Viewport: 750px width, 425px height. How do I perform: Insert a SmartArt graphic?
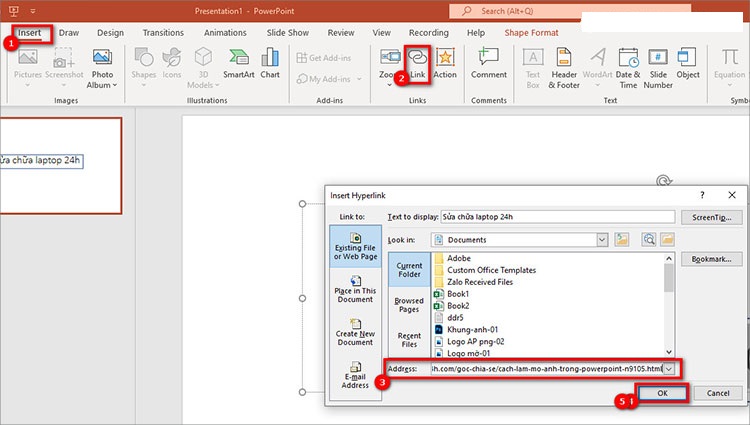pos(239,64)
